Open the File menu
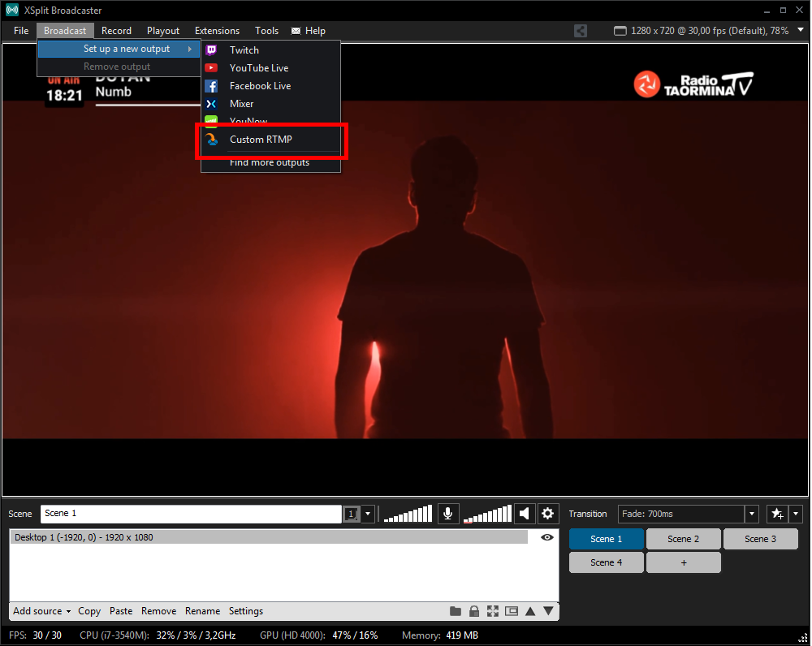The height and width of the screenshot is (646, 812). (21, 31)
